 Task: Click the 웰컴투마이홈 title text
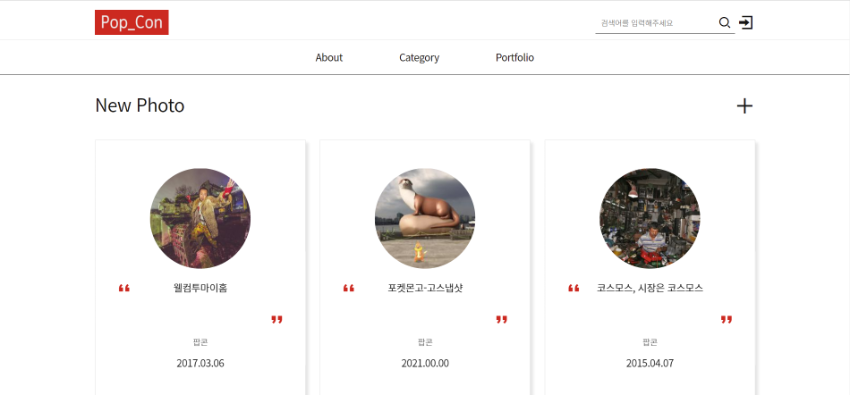tap(200, 288)
